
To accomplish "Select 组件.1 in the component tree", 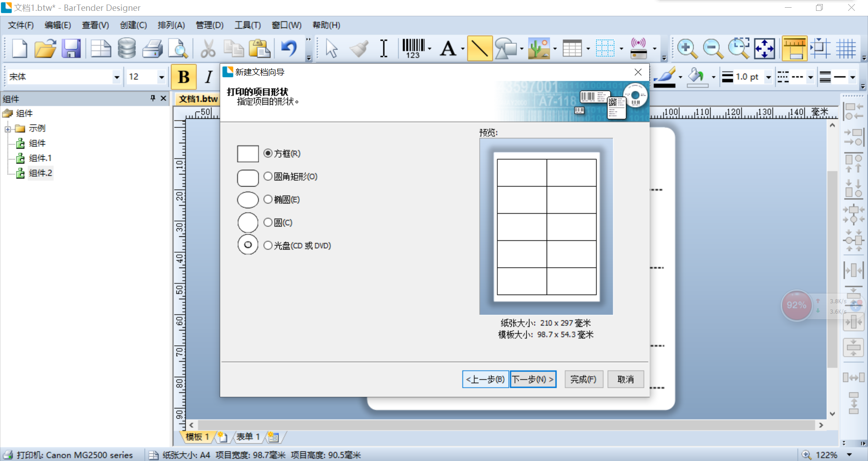I will pyautogui.click(x=40, y=158).
